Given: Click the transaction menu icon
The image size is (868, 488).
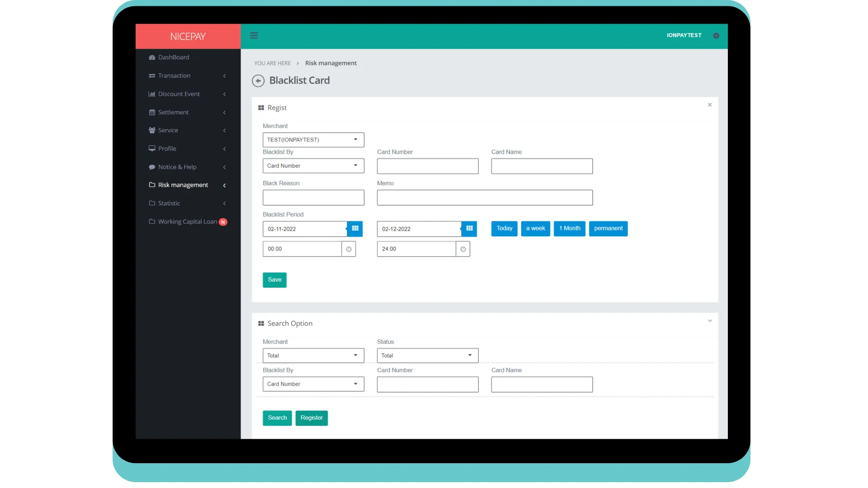Looking at the screenshot, I should tap(152, 75).
